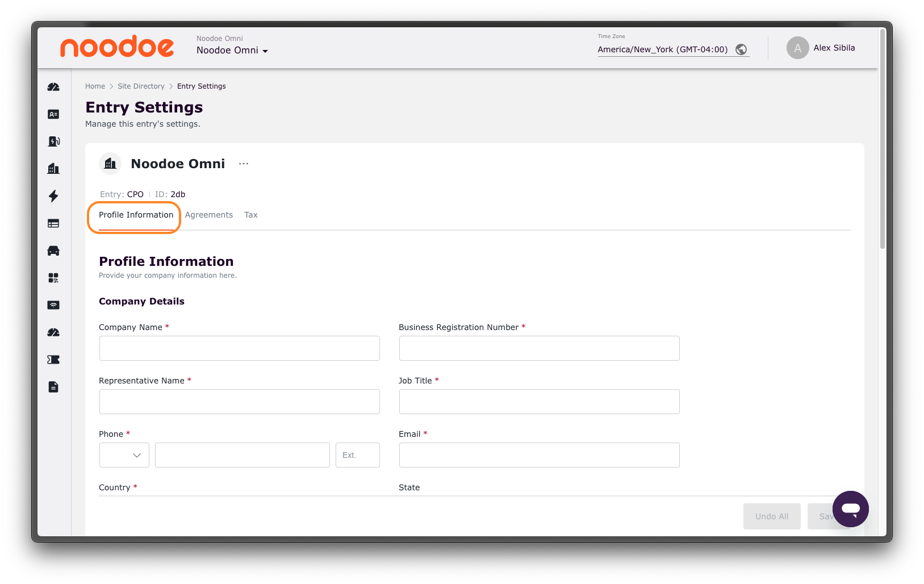This screenshot has height=584, width=924.
Task: Open the three-dot menu next to Noodoe Omni
Action: 244,164
